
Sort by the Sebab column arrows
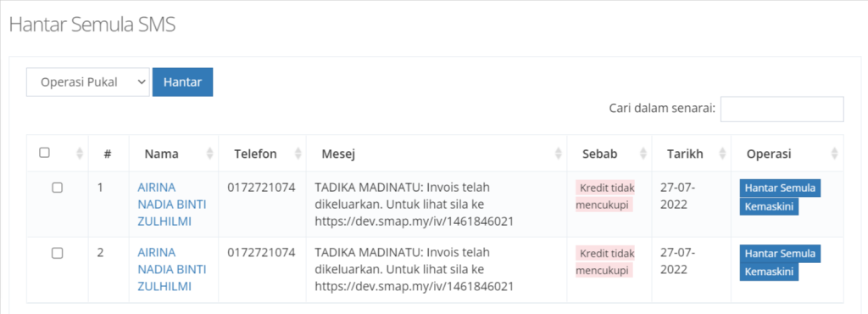643,154
